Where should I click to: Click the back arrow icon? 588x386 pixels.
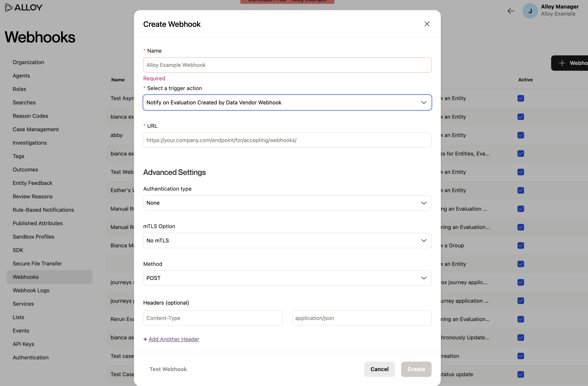511,11
